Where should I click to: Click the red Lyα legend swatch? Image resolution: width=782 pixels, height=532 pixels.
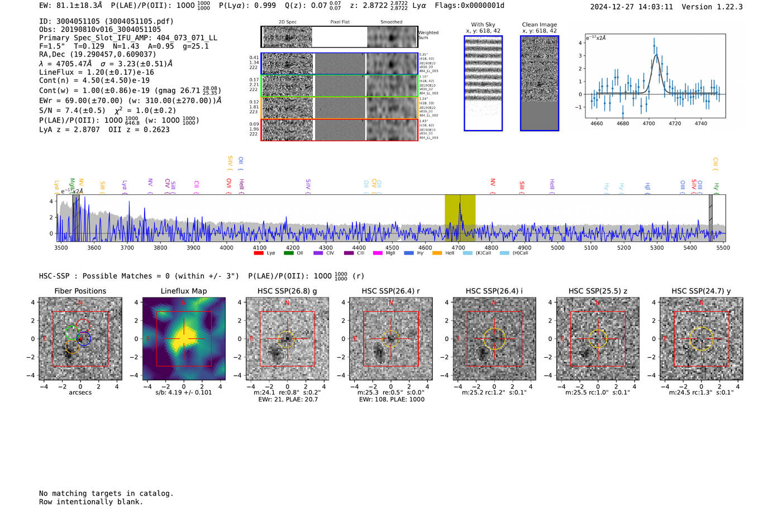[x=259, y=253]
